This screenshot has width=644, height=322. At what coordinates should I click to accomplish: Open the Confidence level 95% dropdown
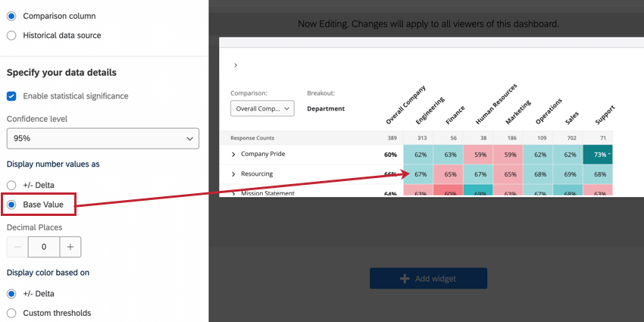tap(102, 139)
